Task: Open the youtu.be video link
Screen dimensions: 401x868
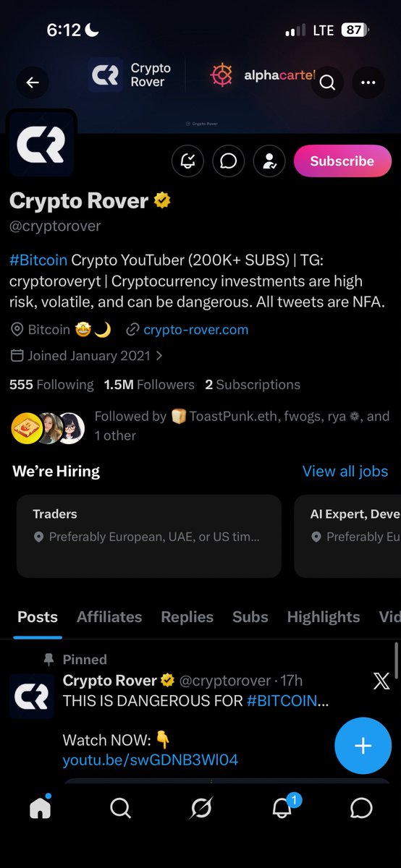Action: click(x=151, y=759)
